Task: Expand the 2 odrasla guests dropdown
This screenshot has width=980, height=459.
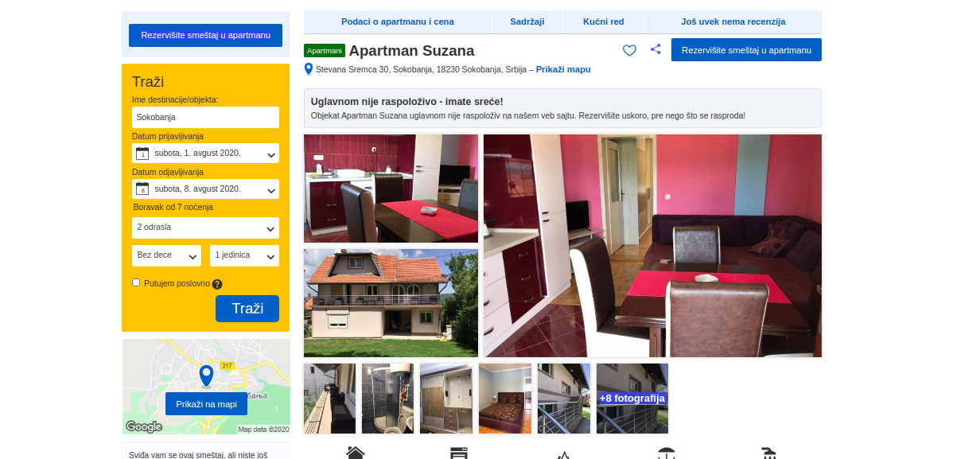Action: [x=205, y=228]
